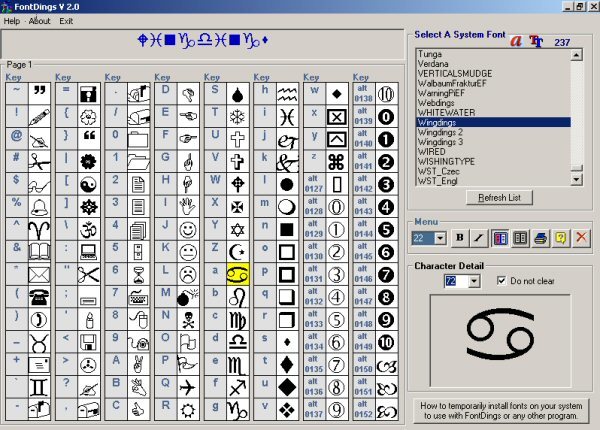The image size is (600, 430).
Task: Click the keyboard symbol for key 7
Action: 139,297
